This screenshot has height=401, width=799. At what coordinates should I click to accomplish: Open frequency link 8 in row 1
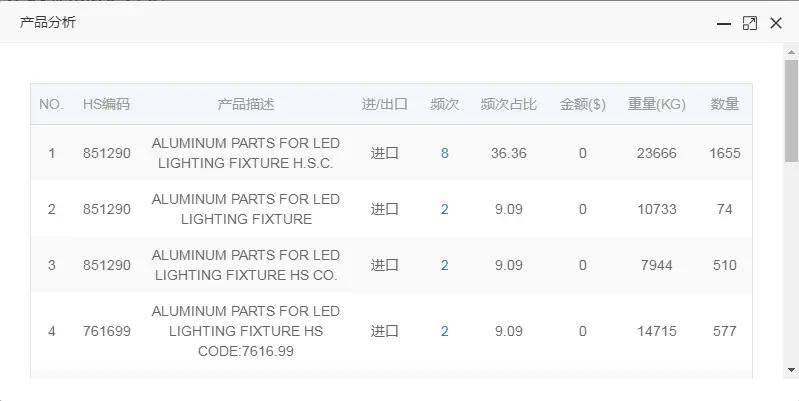[x=444, y=153]
